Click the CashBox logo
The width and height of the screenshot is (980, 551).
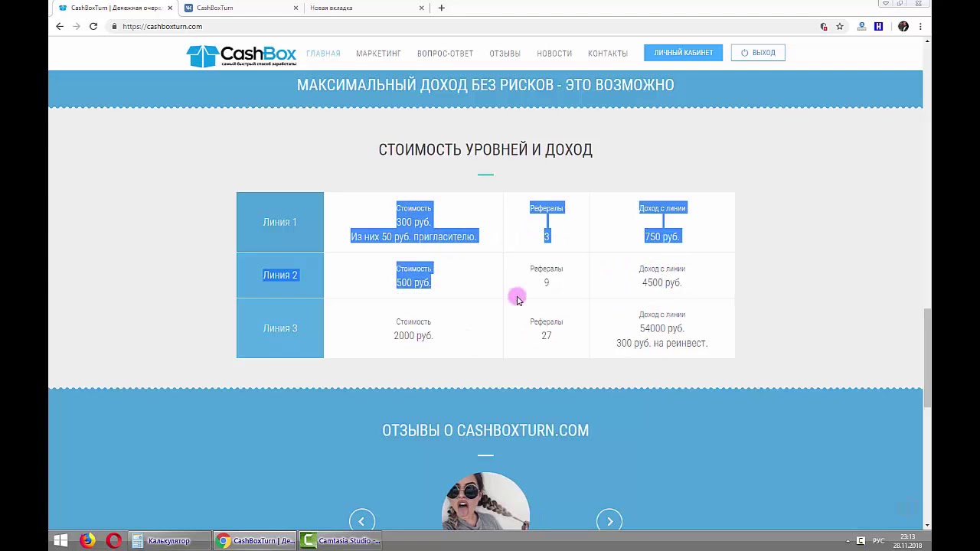pos(241,55)
